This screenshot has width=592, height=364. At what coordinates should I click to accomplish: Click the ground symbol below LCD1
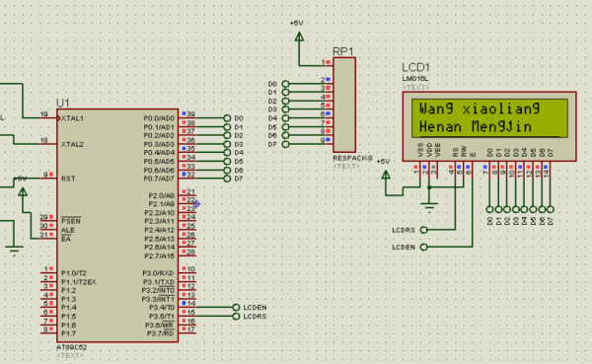pyautogui.click(x=429, y=207)
